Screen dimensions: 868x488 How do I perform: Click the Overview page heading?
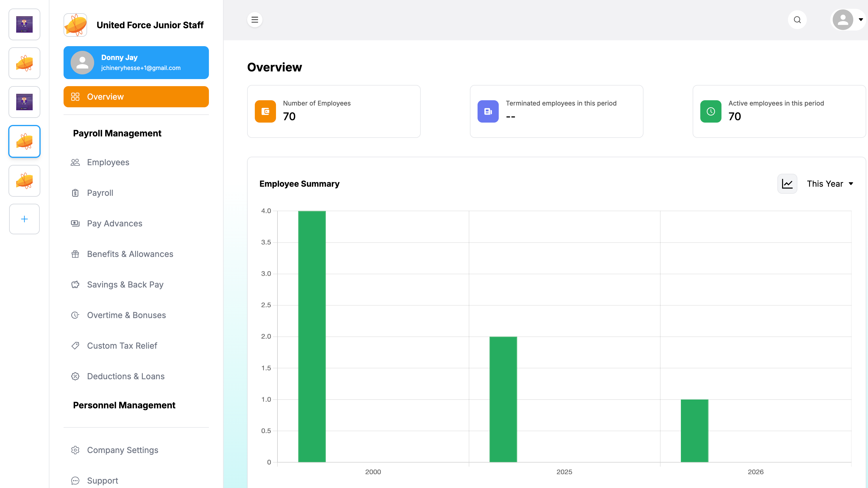coord(275,67)
